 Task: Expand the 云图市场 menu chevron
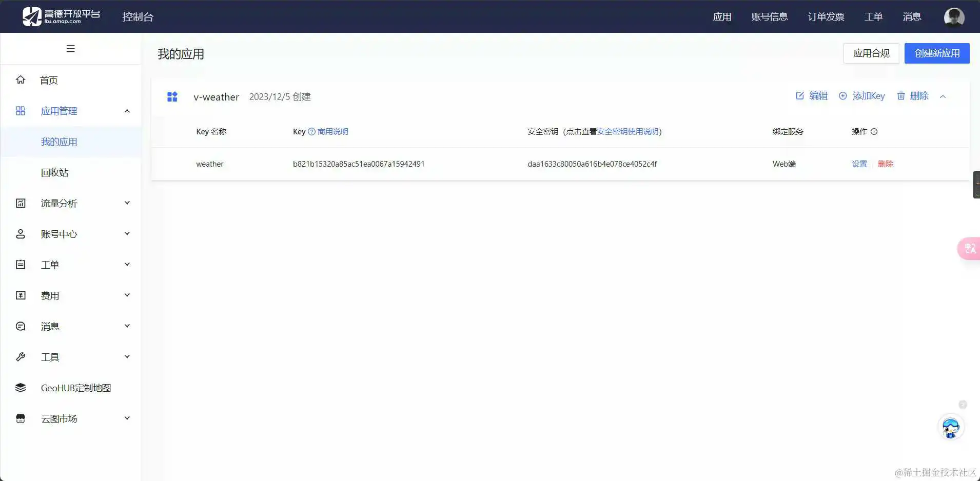pos(127,418)
